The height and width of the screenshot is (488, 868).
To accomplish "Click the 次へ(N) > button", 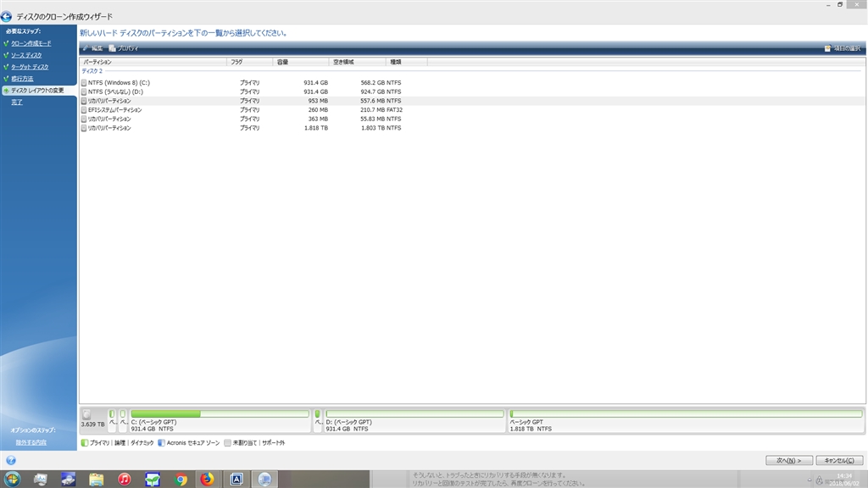I will coord(789,460).
